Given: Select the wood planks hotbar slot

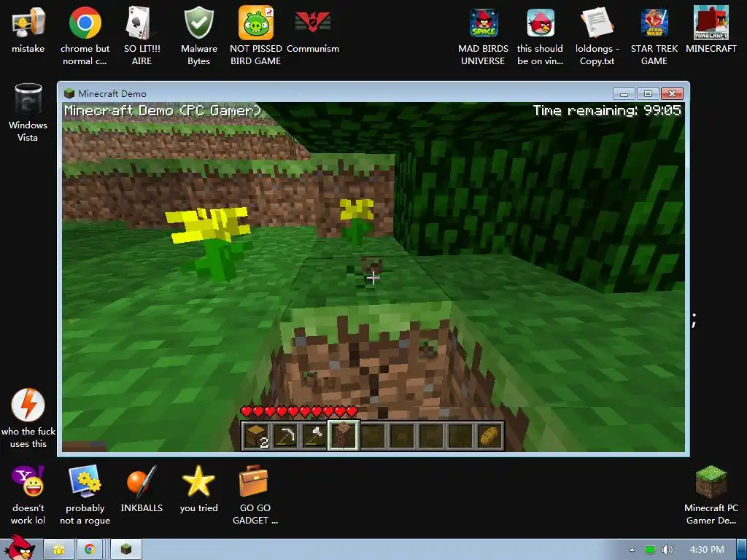Looking at the screenshot, I should [x=256, y=435].
